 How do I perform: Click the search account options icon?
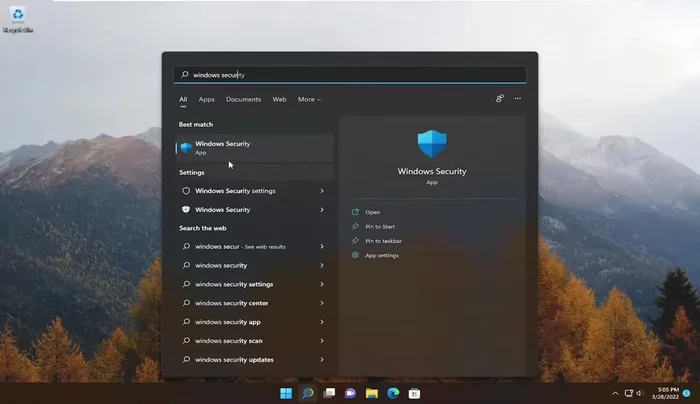click(x=500, y=98)
